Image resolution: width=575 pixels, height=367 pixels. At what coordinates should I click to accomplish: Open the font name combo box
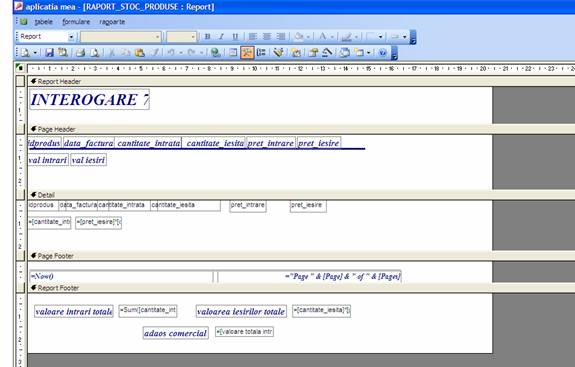(x=121, y=37)
